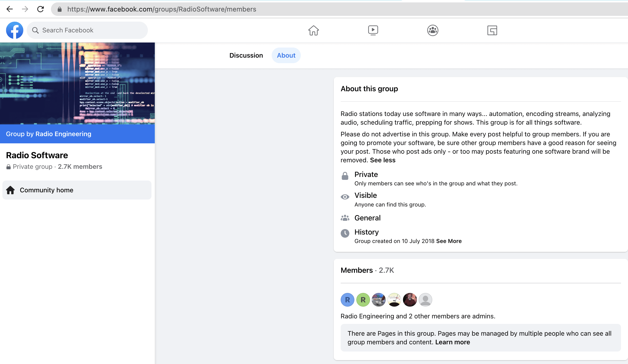The image size is (628, 364).
Task: Open the Watch video icon
Action: click(373, 30)
